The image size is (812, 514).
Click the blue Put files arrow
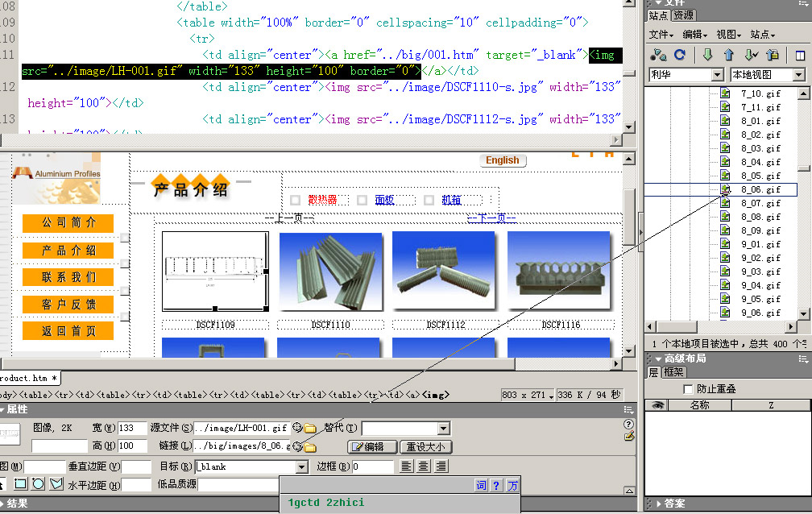tap(728, 55)
